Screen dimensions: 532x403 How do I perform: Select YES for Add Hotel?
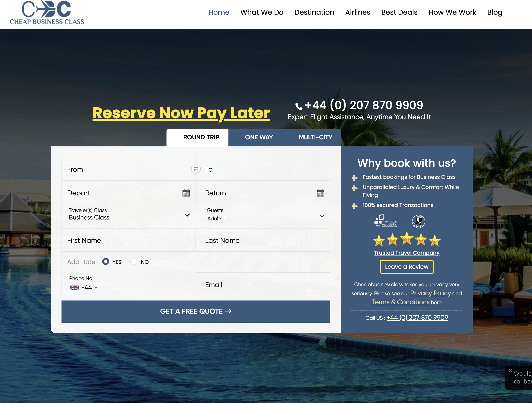click(x=105, y=262)
